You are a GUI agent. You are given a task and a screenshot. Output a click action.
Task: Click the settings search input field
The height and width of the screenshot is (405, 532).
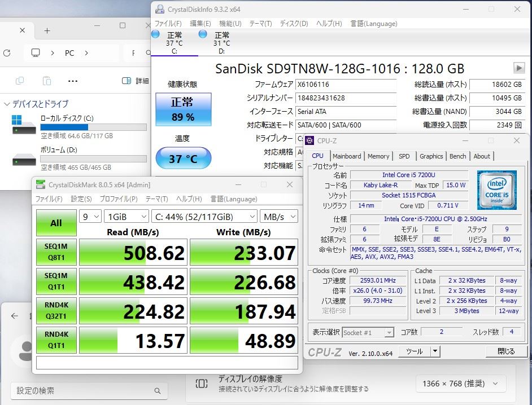point(89,391)
